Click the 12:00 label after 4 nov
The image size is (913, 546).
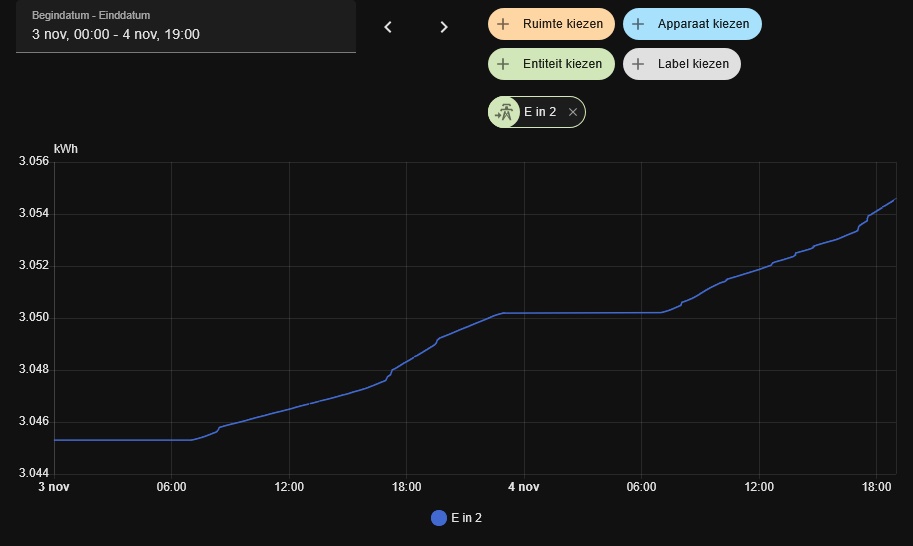[x=759, y=487]
